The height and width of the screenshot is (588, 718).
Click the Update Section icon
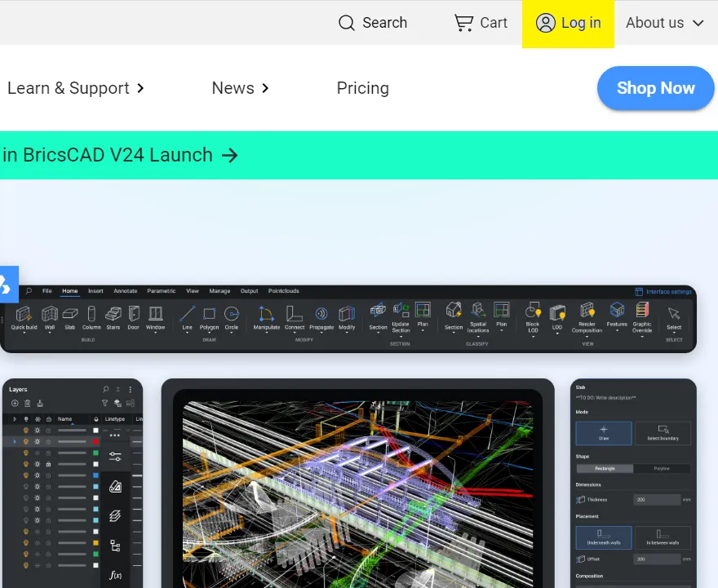[401, 310]
